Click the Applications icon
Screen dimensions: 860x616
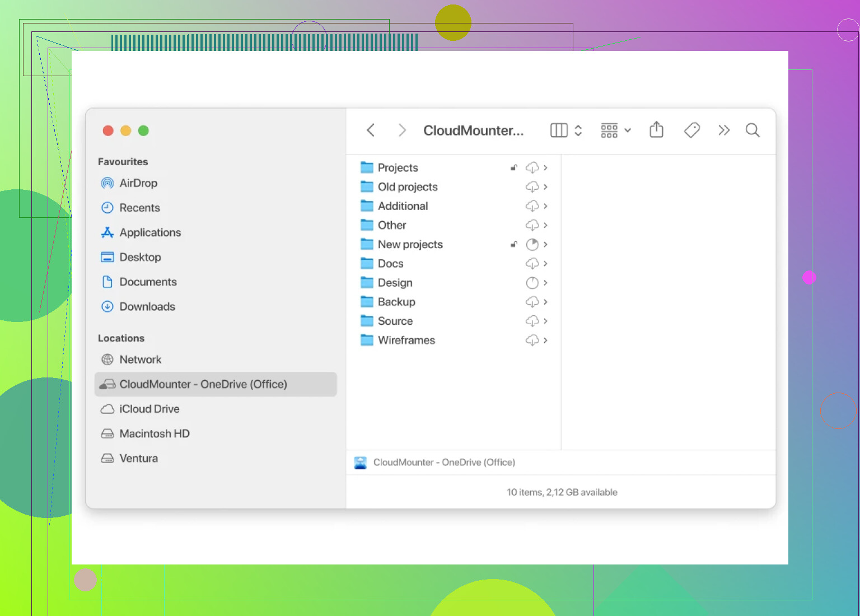click(107, 232)
